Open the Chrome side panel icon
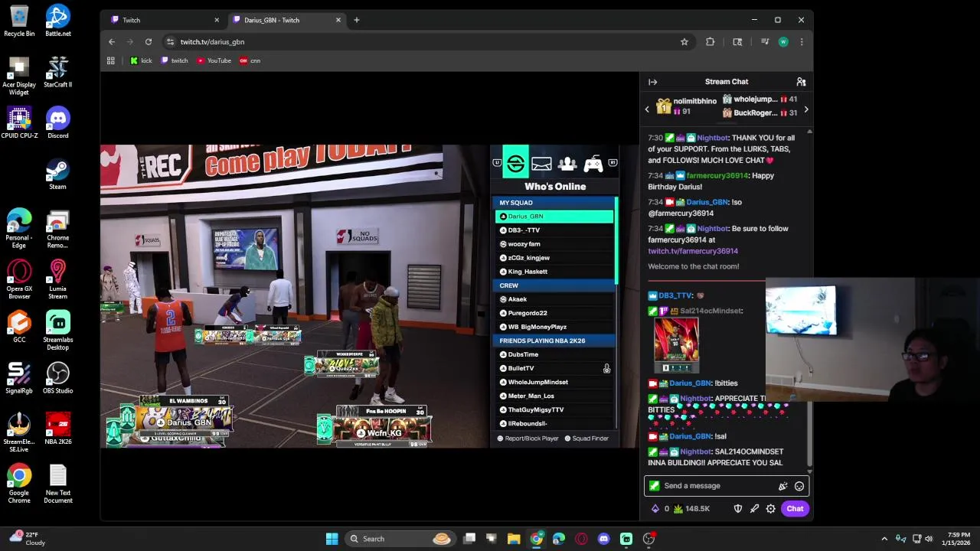Viewport: 980px width, 551px height. 737,42
